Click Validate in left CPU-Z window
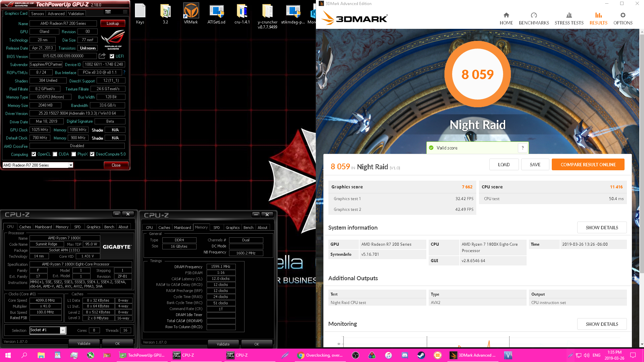This screenshot has height=362, width=644. (84, 344)
